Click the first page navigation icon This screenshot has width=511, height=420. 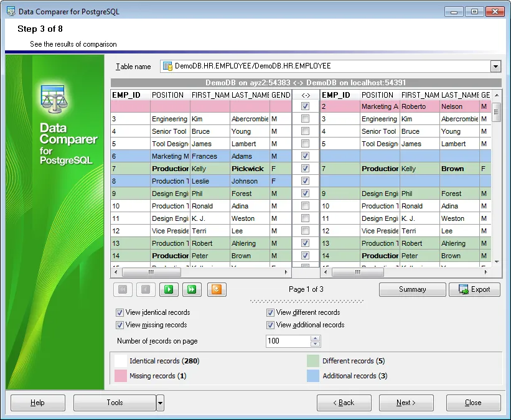pos(123,289)
